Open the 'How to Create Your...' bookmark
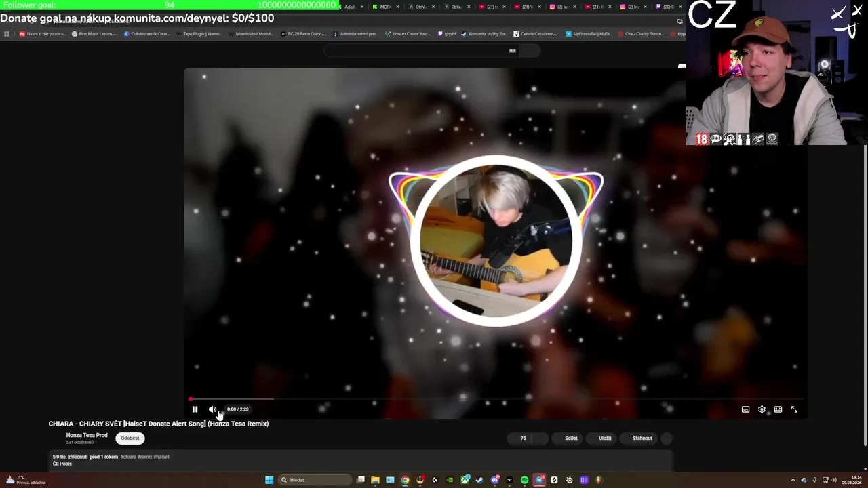 tap(408, 34)
